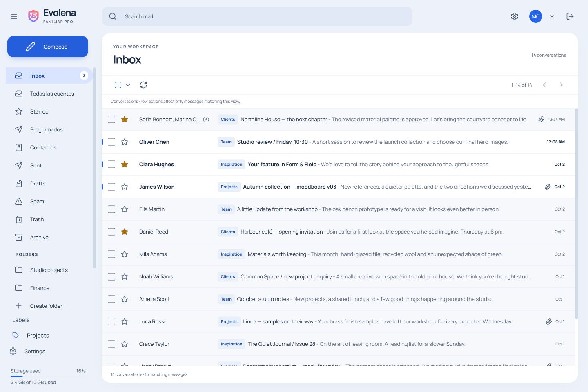This screenshot has height=392, width=588.
Task: Click the Projects label tag icon
Action: tap(16, 335)
